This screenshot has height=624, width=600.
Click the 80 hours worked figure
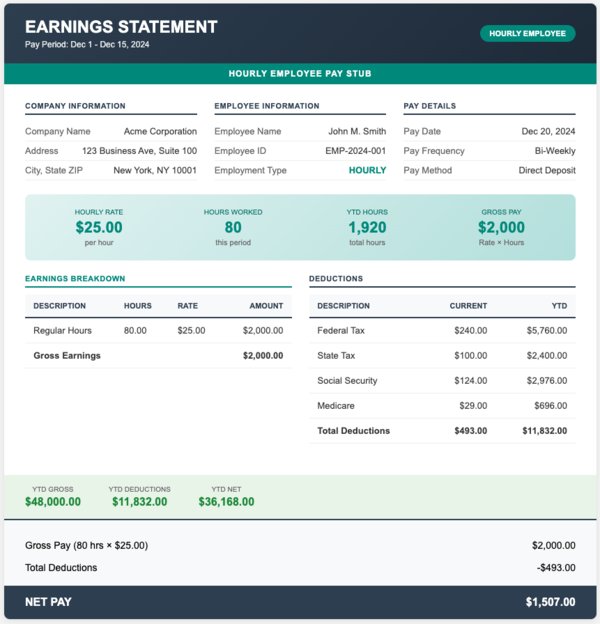click(233, 227)
